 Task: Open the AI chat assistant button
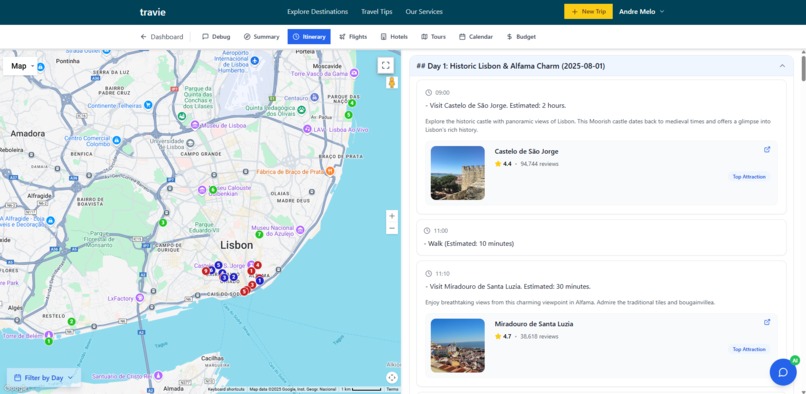pyautogui.click(x=783, y=372)
